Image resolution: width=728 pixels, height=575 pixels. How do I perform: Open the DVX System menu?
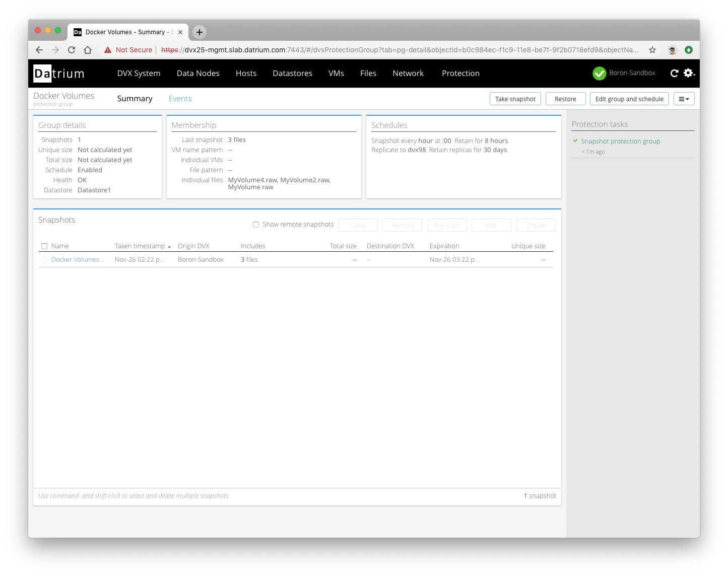(139, 74)
